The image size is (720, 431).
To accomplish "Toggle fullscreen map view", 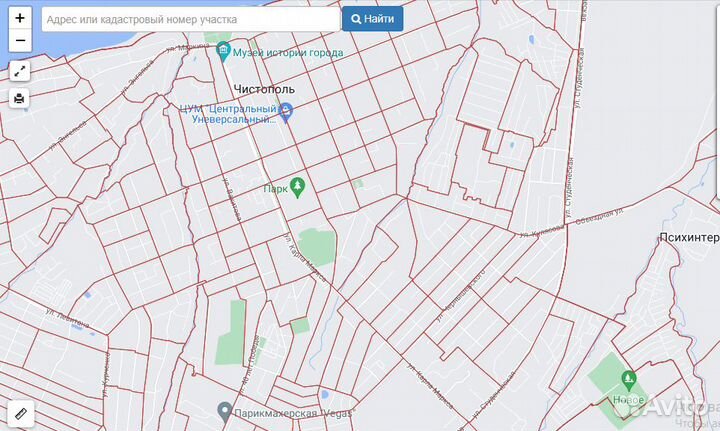I will point(20,71).
